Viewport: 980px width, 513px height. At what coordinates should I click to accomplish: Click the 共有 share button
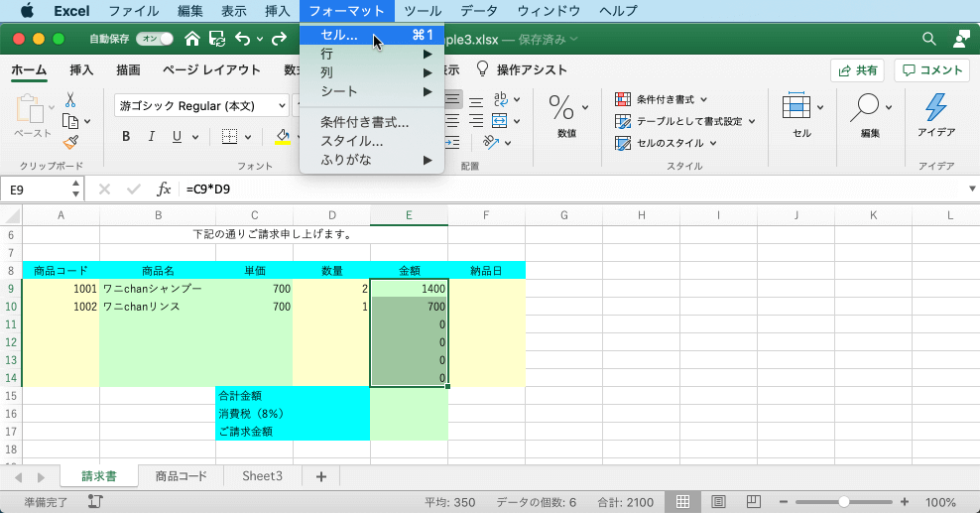tap(857, 70)
